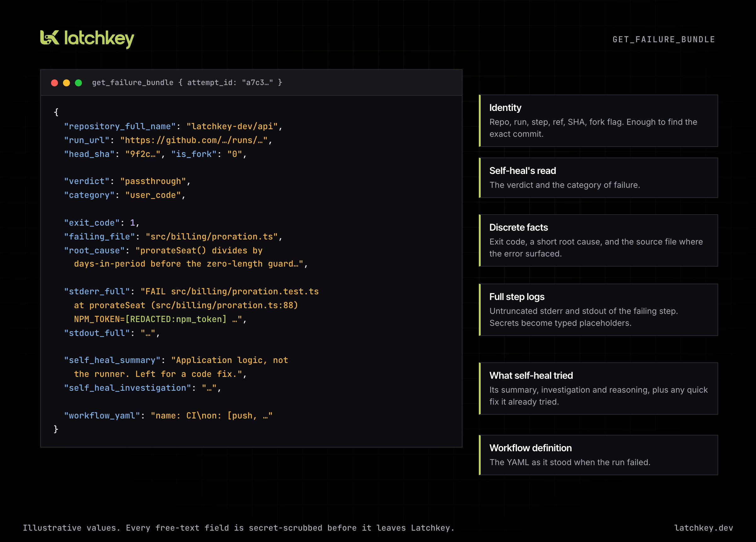The width and height of the screenshot is (756, 542).
Task: Click the "stdout_full" key
Action: 97,333
